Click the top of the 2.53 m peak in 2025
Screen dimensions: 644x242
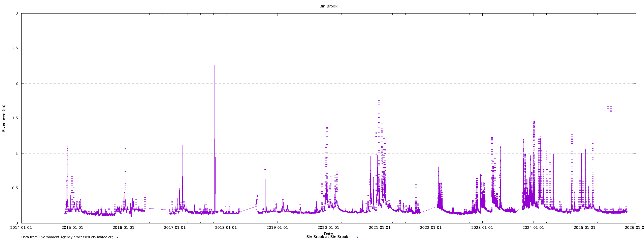click(x=611, y=46)
